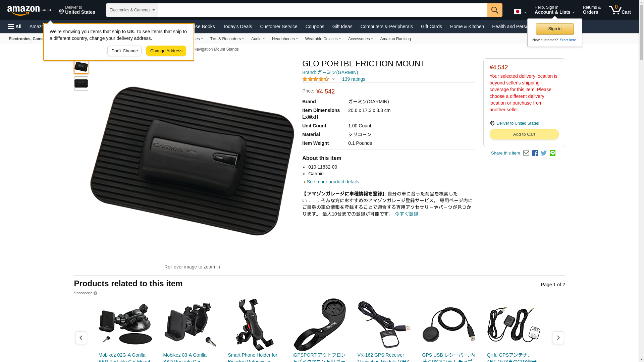
Task: Open Gift Cards in navigation bar
Action: [x=431, y=26]
